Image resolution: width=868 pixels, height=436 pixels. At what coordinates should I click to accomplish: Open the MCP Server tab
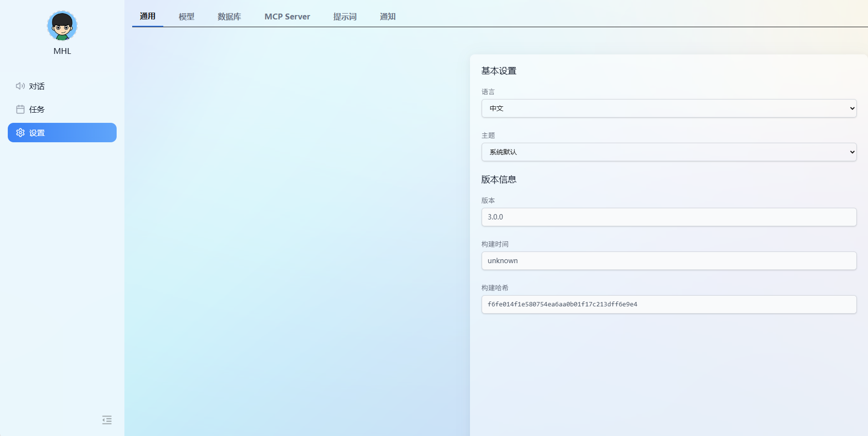click(x=287, y=17)
